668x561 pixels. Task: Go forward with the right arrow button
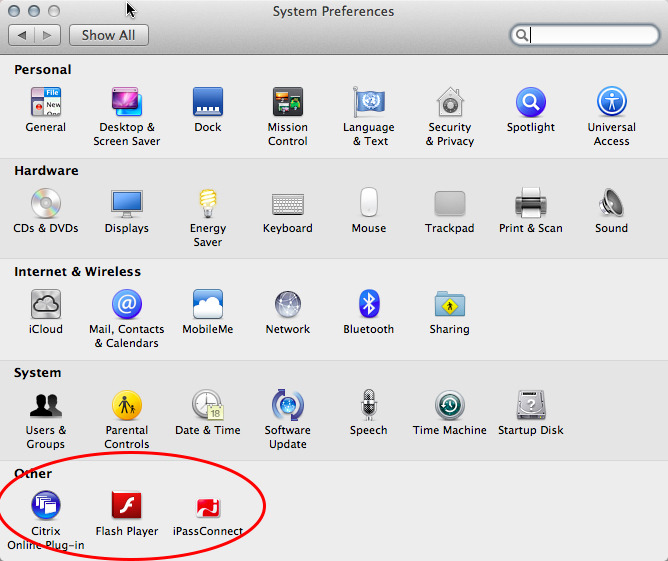(47, 35)
